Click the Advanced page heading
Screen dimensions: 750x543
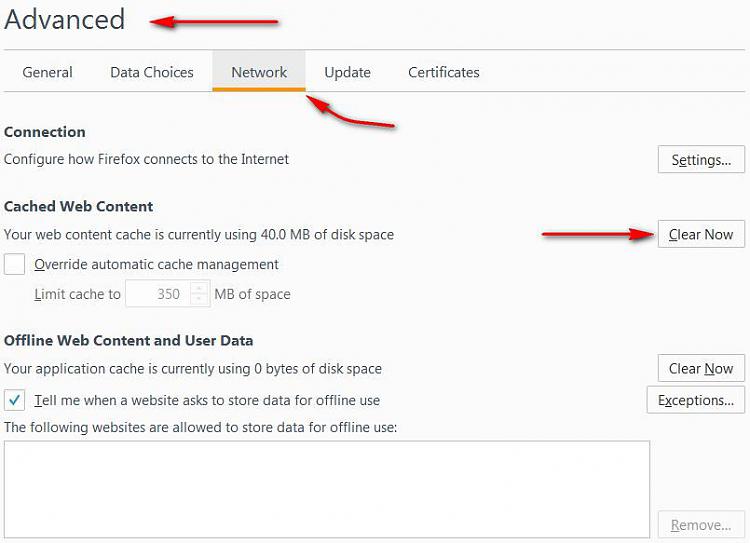[65, 20]
